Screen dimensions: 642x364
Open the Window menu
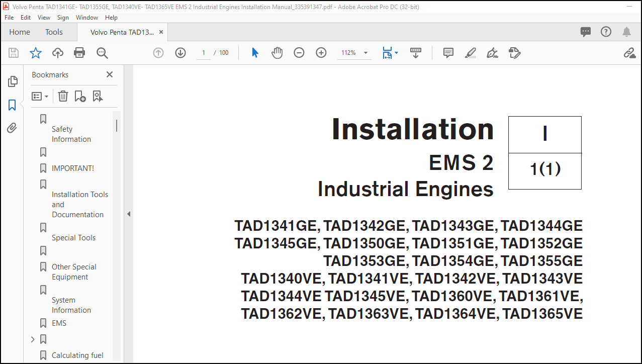click(87, 17)
